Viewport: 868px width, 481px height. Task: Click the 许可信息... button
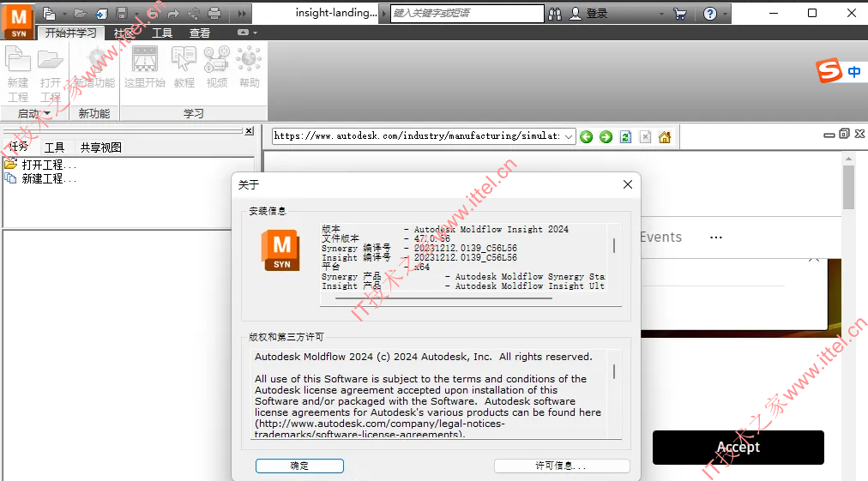pos(561,466)
